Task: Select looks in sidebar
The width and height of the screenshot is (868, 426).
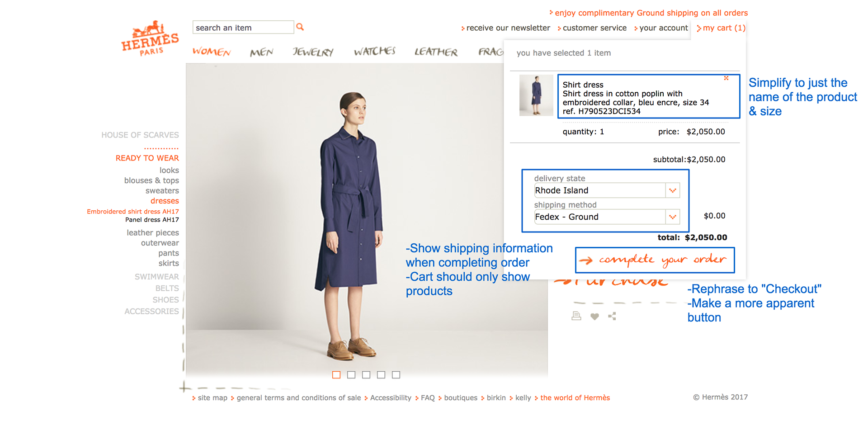Action: pos(169,170)
